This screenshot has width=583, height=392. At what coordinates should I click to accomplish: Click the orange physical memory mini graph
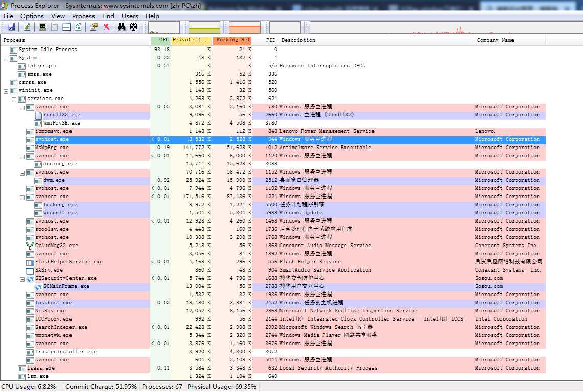(245, 28)
